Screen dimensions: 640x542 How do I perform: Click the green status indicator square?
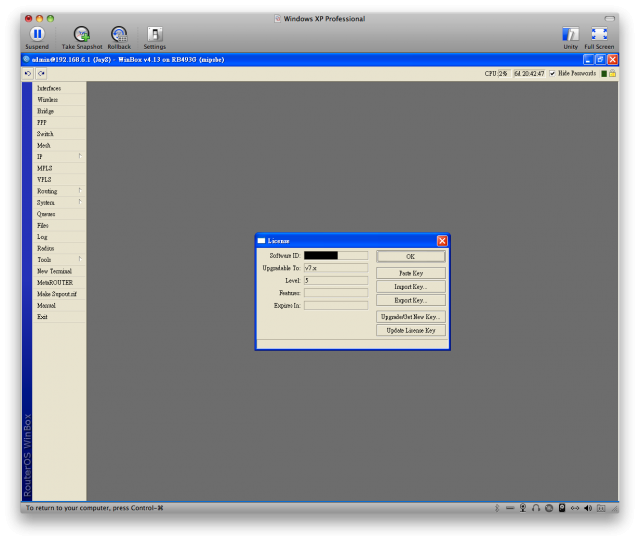tap(604, 73)
